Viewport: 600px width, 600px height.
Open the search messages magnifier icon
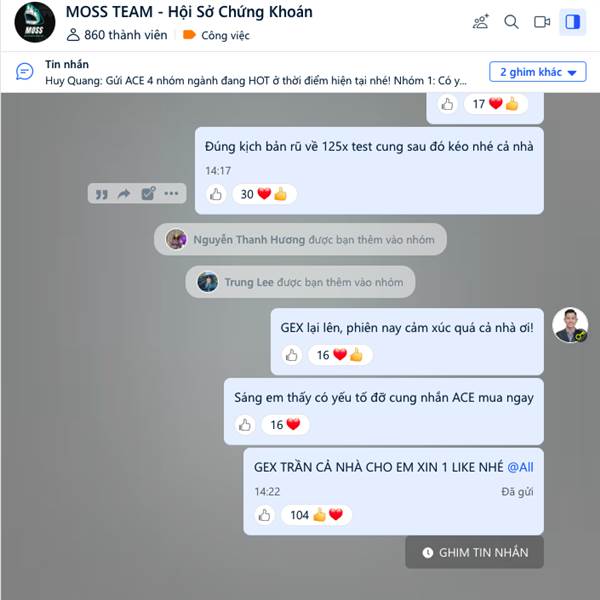(x=511, y=22)
